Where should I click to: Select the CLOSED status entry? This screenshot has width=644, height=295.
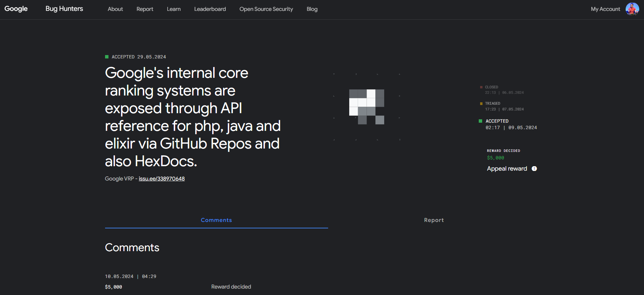[502, 90]
